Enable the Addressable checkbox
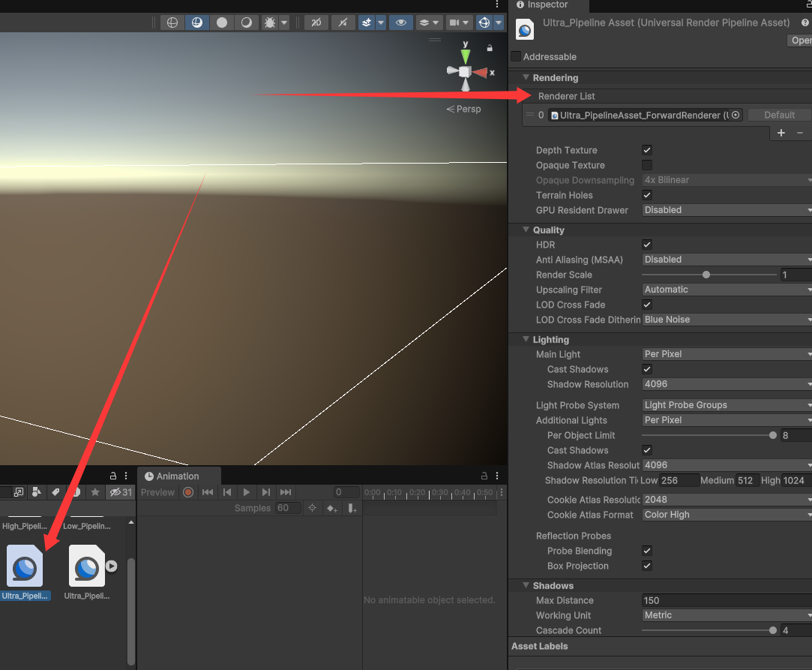 click(517, 56)
